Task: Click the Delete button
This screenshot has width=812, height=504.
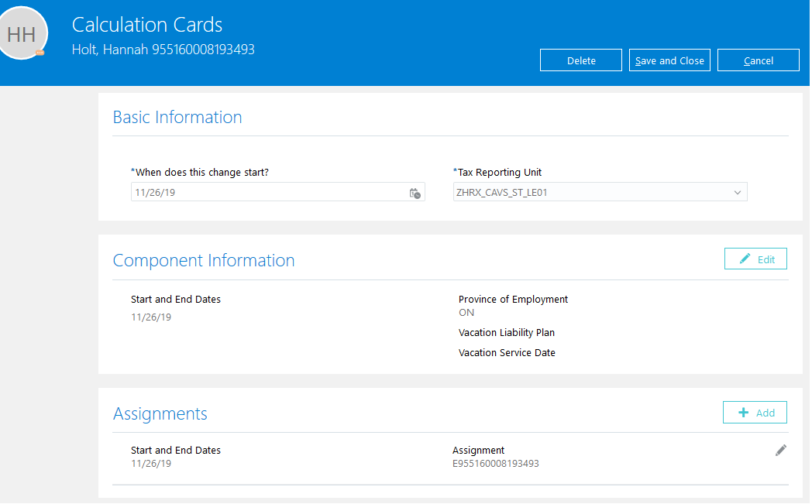Action: pyautogui.click(x=580, y=60)
